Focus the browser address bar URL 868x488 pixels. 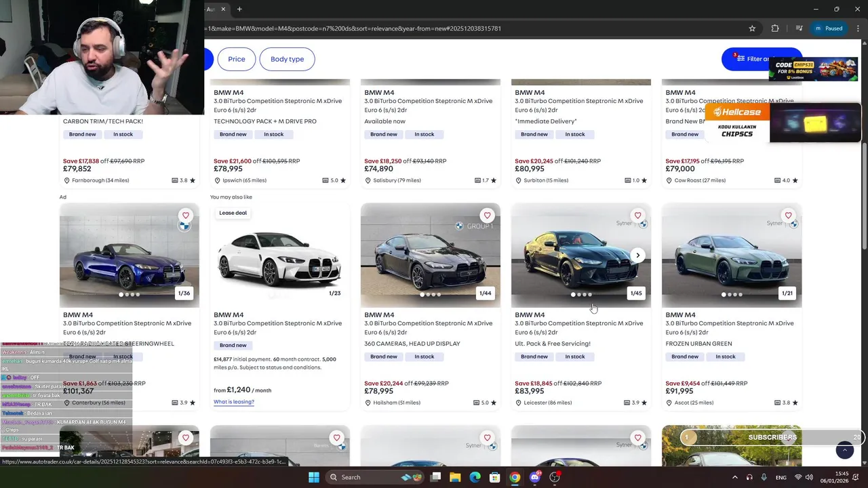(x=353, y=28)
